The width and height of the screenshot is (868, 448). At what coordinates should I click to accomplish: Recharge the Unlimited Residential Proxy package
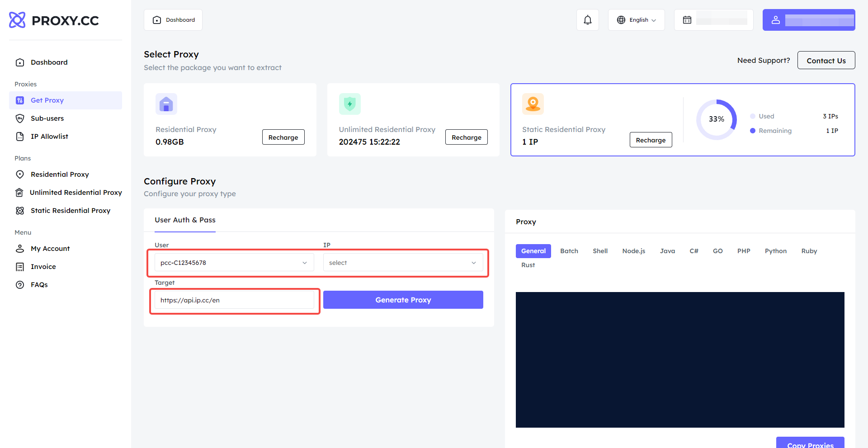[x=467, y=137]
